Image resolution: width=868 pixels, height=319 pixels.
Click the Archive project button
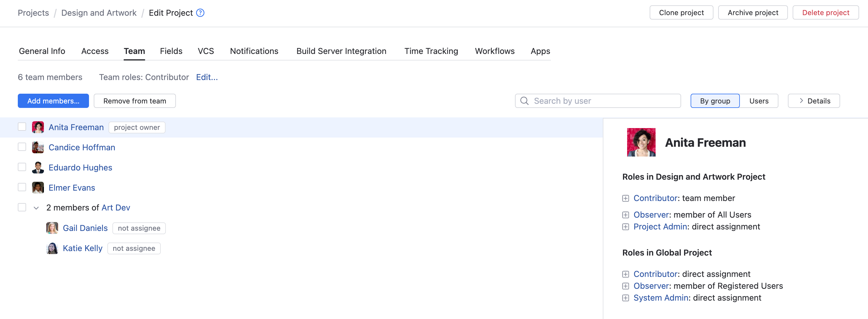click(x=752, y=12)
